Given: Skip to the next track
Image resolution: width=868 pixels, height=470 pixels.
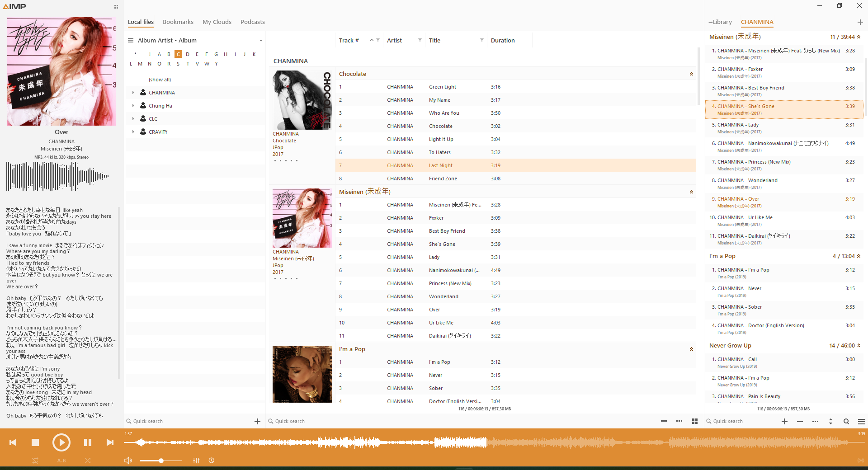Looking at the screenshot, I should 110,442.
